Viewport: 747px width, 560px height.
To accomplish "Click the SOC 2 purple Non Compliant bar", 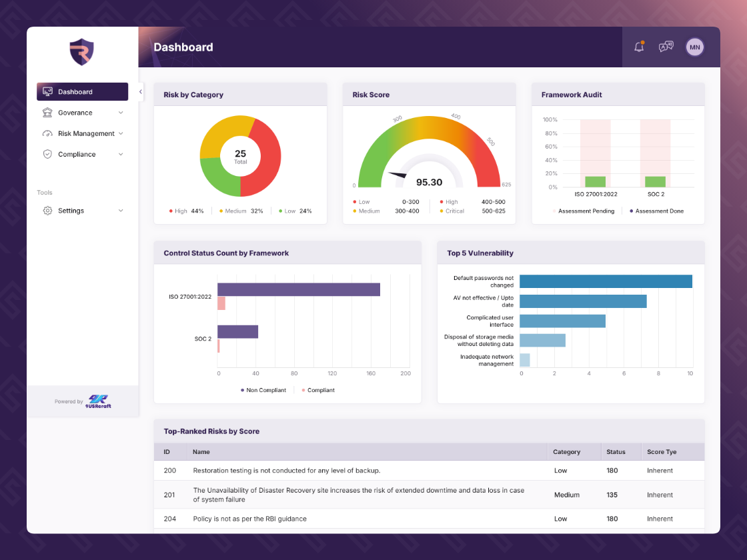I will pos(237,332).
